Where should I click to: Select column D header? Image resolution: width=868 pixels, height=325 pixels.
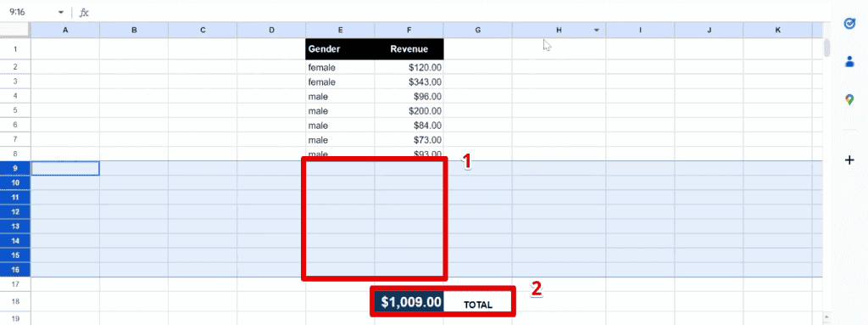click(x=271, y=31)
